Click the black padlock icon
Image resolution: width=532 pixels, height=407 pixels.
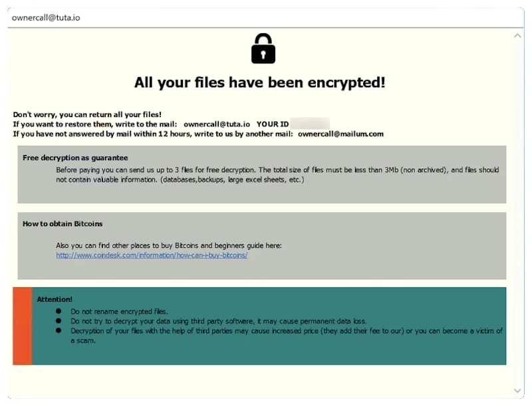[263, 49]
